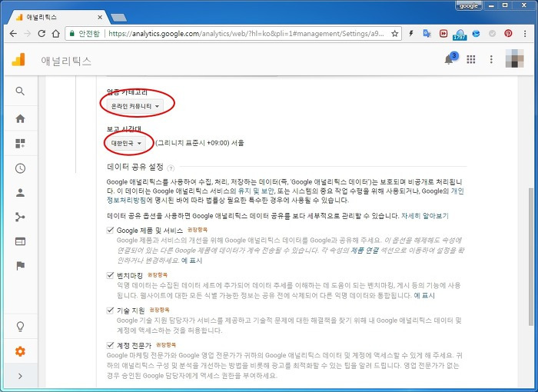This screenshot has height=392, width=538.
Task: Click the 데이터 공유 설정 heading
Action: [135, 167]
